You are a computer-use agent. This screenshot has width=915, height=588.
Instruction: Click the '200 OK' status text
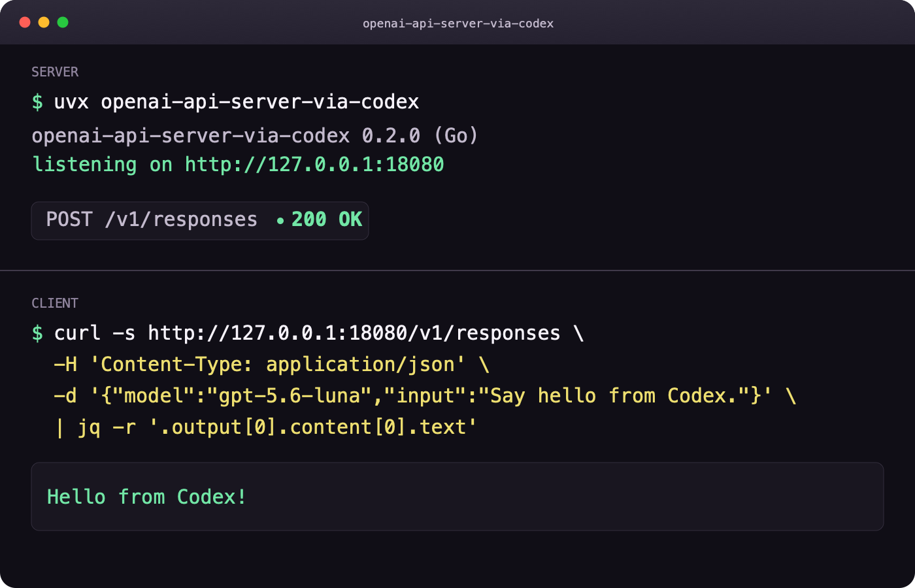coord(327,220)
